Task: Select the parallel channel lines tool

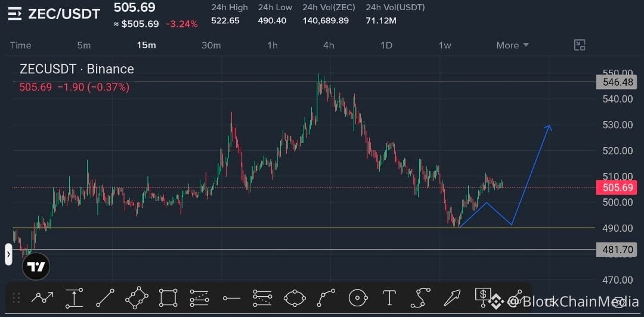Action: (x=262, y=298)
